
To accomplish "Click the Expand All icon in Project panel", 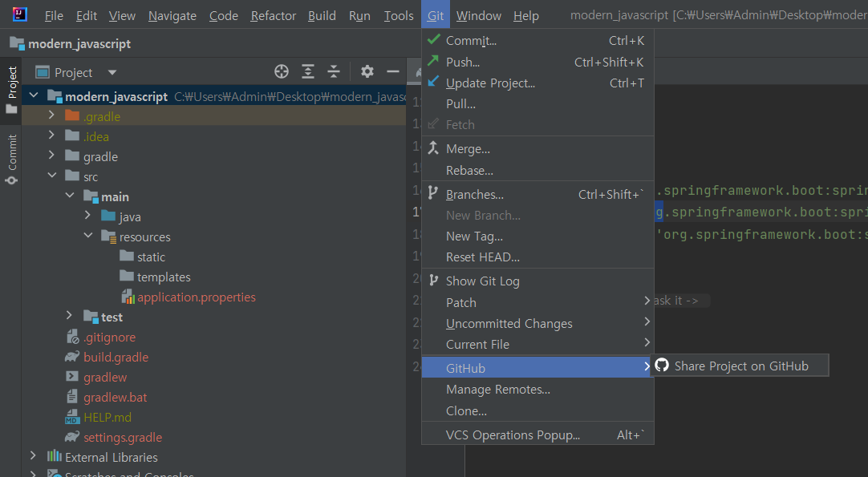I will tap(308, 72).
